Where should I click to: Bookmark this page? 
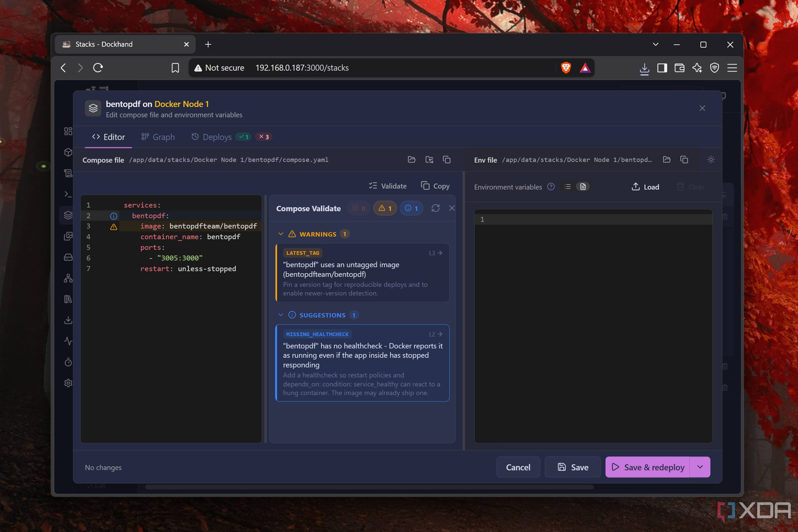click(x=175, y=68)
